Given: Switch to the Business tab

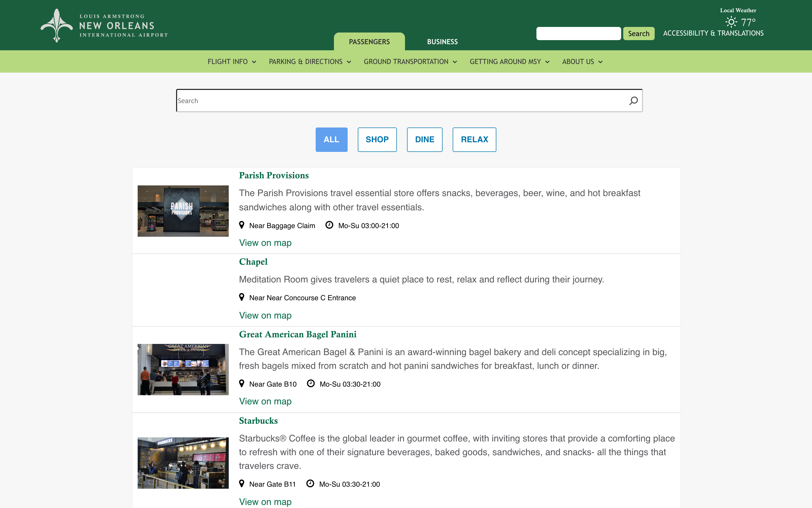Looking at the screenshot, I should [x=442, y=42].
